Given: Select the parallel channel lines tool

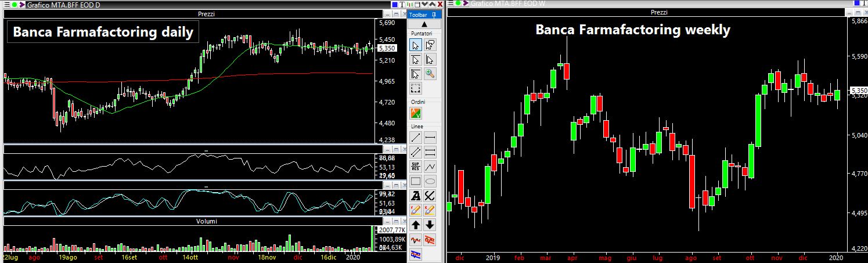Looking at the screenshot, I should tap(416, 152).
